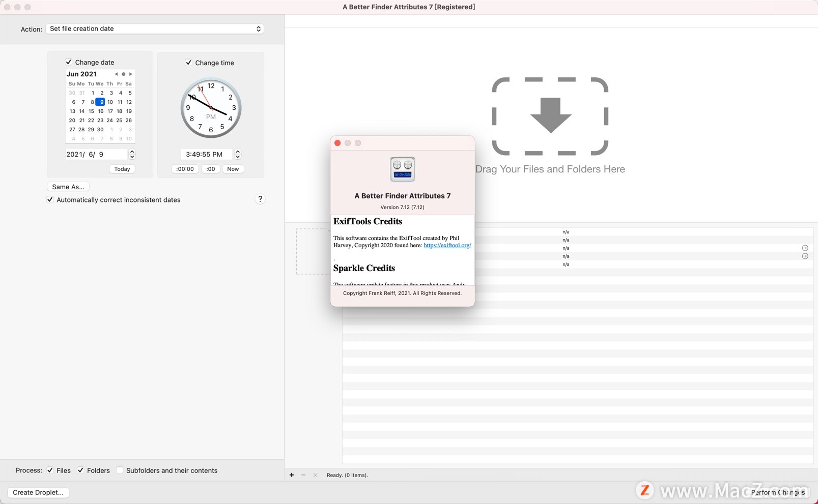
Task: Click the file preview thumbnail placeholder
Action: 314,251
